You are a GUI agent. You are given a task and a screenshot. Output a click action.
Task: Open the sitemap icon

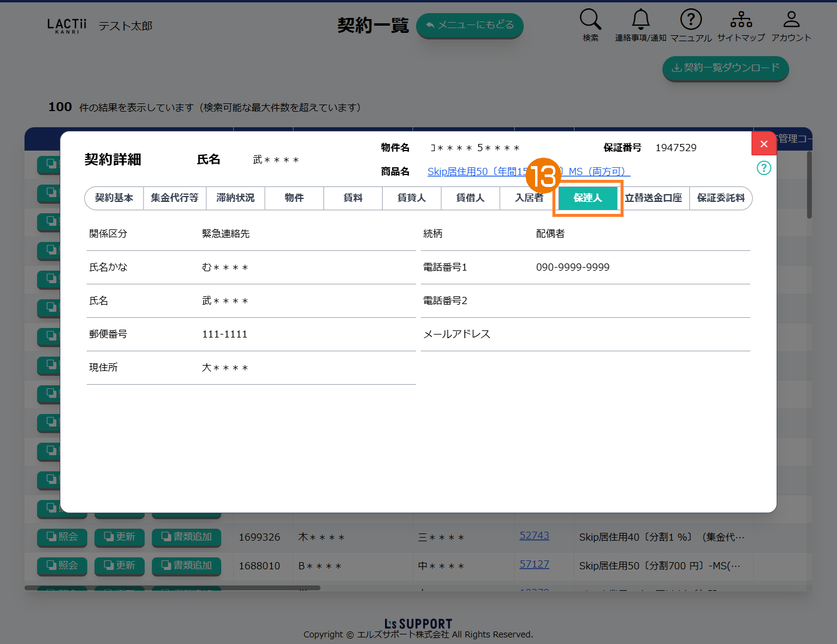coord(741,20)
